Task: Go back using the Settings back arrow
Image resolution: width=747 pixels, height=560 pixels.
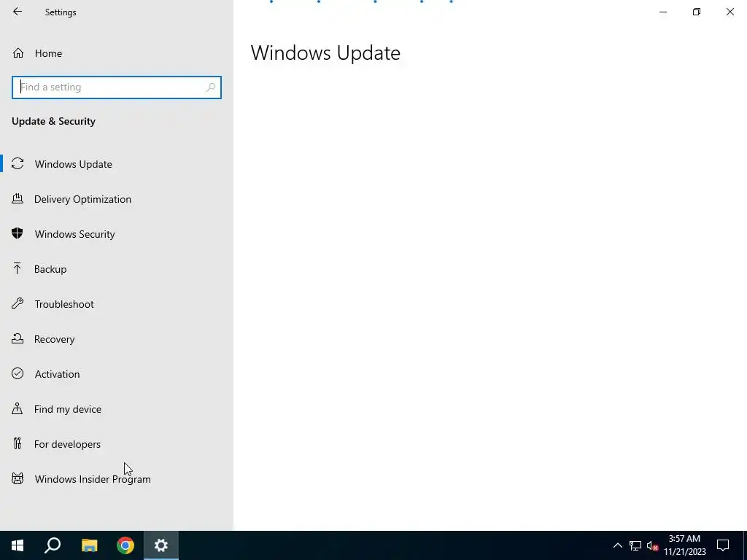Action: [18, 12]
